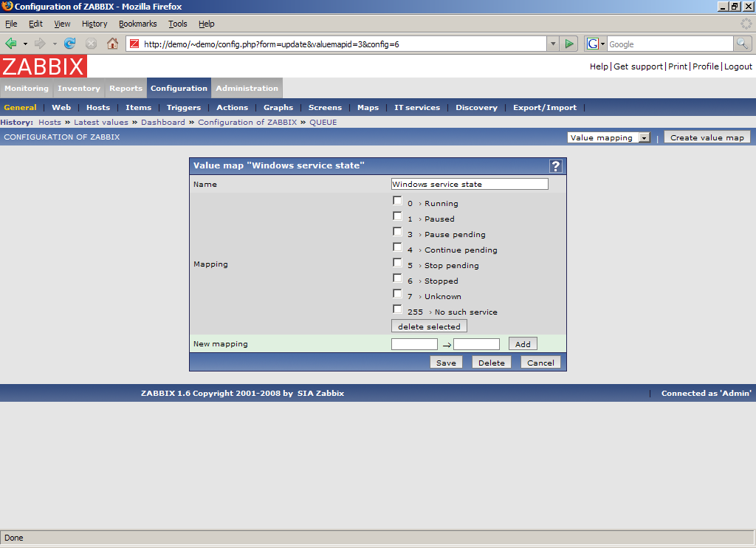Click the Profile link
This screenshot has width=756, height=548.
[x=705, y=66]
